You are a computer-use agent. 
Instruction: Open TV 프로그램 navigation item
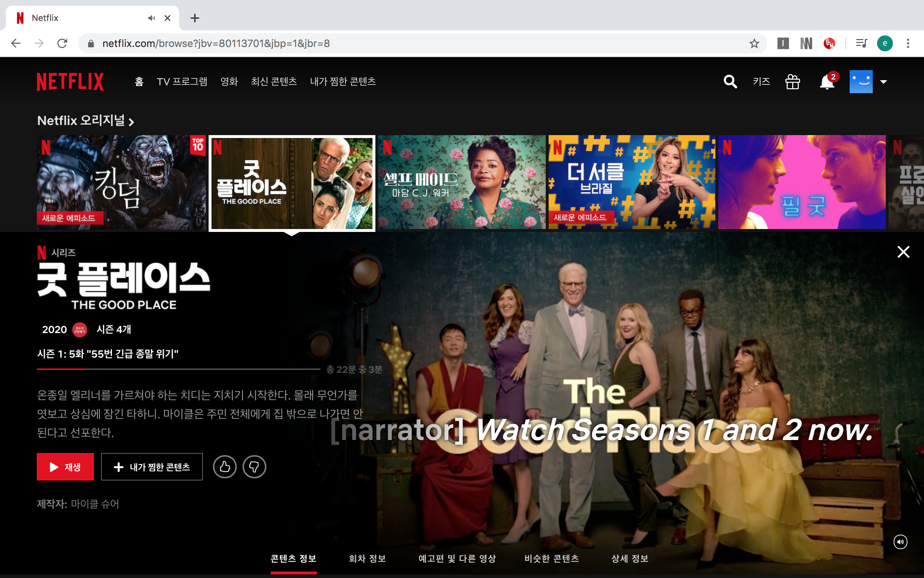(x=182, y=81)
